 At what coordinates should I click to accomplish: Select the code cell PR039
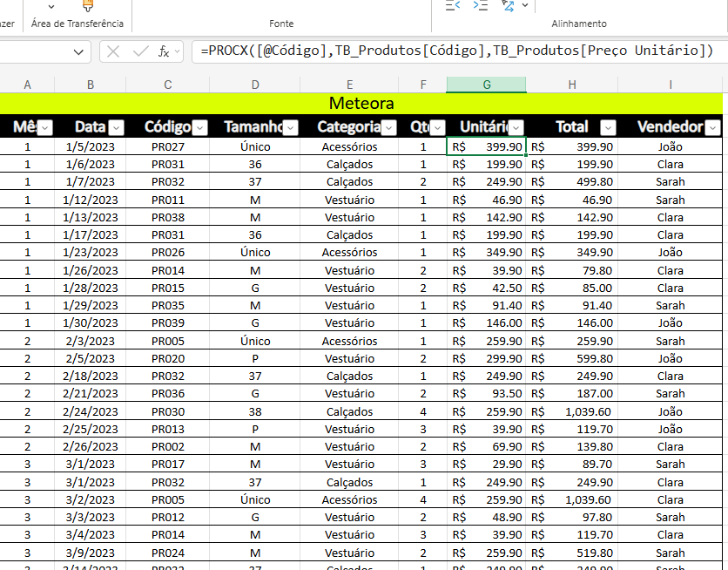click(x=167, y=322)
